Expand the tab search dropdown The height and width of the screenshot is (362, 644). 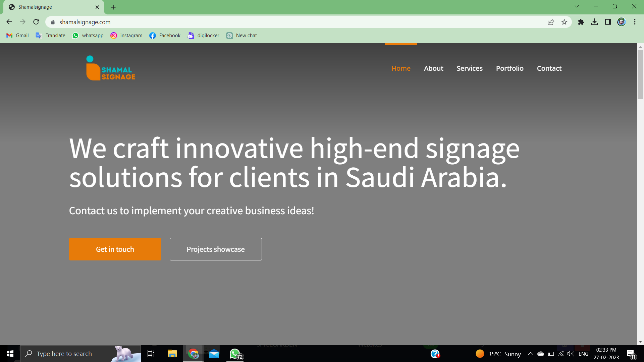[x=577, y=6]
